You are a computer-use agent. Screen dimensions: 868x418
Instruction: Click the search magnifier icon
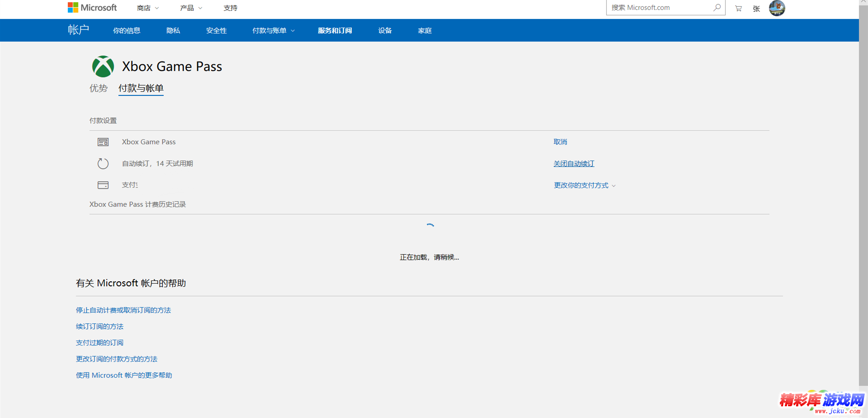[717, 8]
